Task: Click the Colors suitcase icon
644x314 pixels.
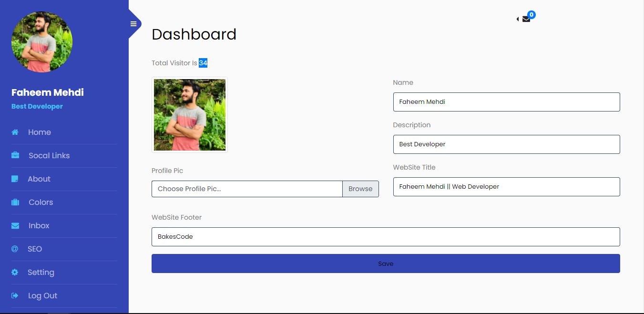Action: pos(15,202)
